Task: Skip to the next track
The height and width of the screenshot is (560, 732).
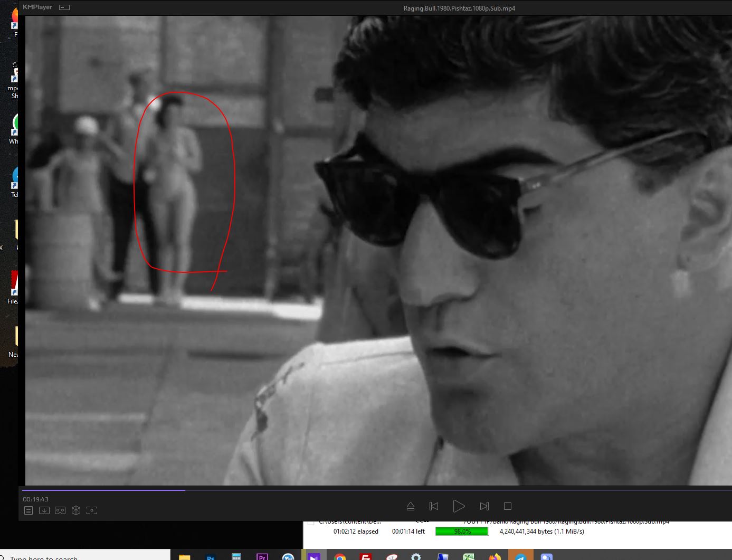Action: tap(484, 506)
